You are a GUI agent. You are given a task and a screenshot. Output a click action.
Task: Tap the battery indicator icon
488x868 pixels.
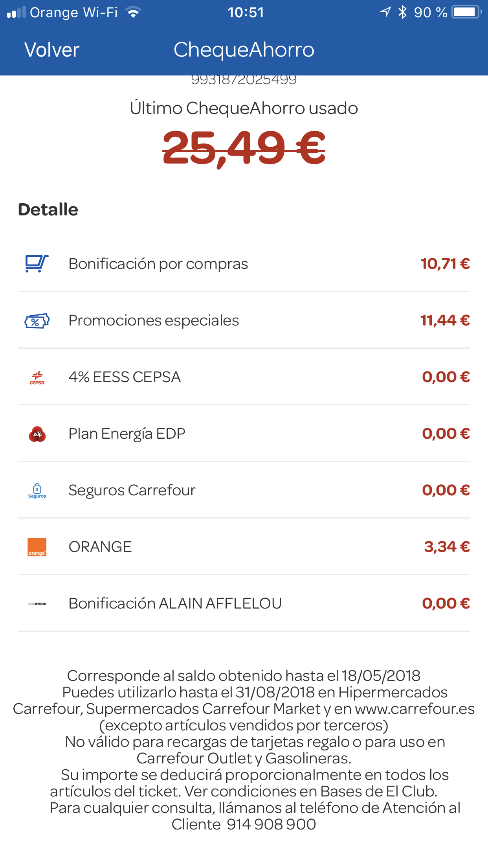[x=466, y=12]
